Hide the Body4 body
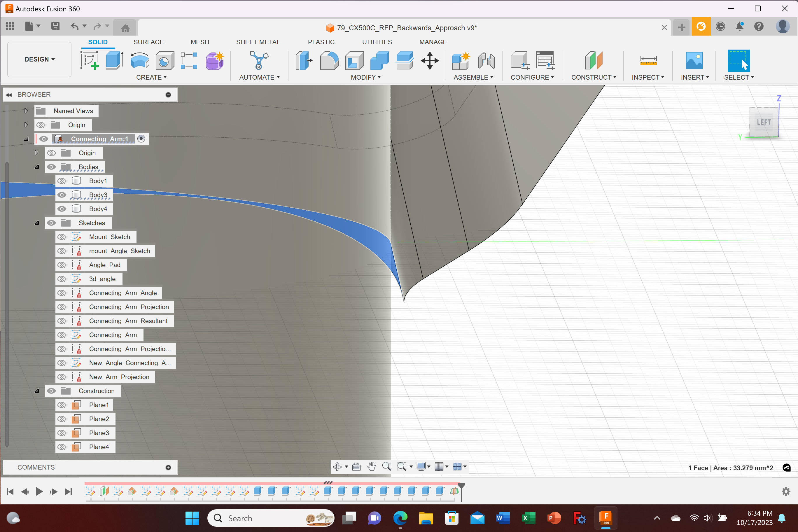The width and height of the screenshot is (798, 532). click(62, 209)
